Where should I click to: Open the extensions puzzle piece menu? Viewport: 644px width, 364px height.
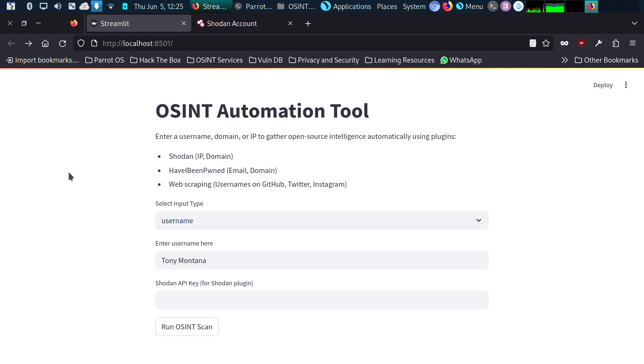(616, 43)
